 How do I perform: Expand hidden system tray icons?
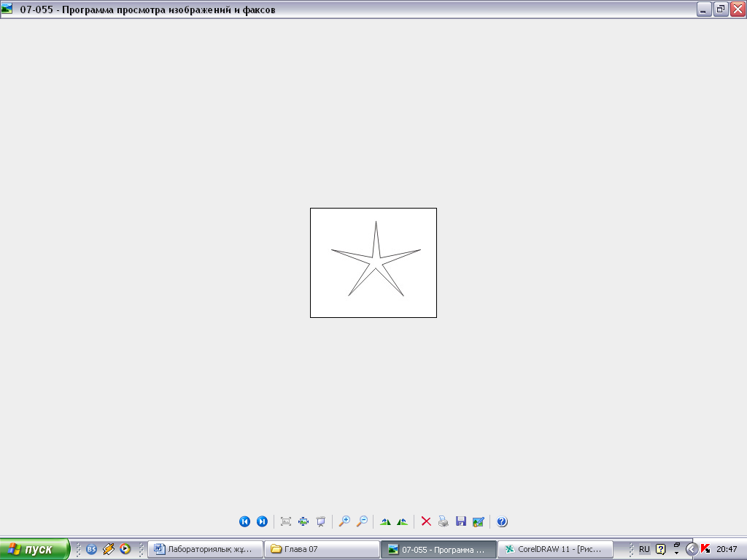point(692,549)
